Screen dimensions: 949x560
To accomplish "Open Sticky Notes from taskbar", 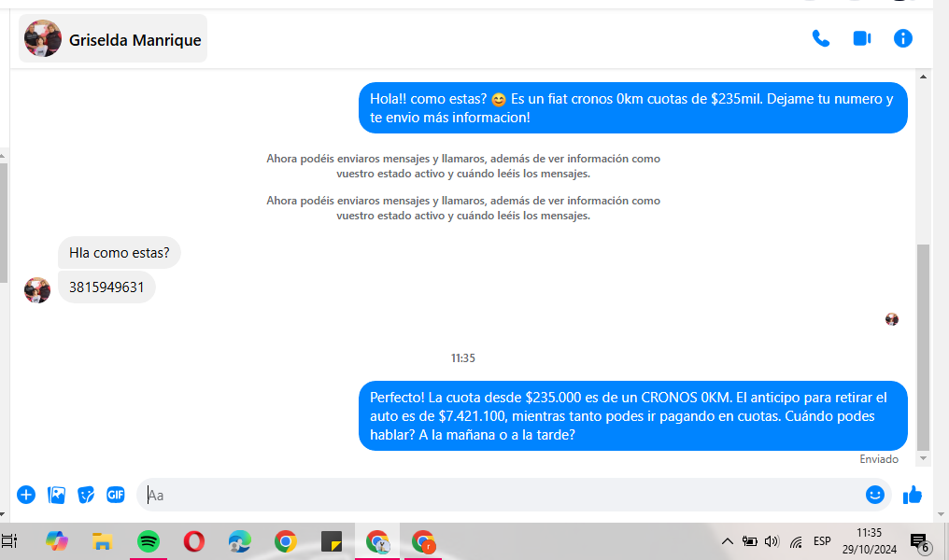I will tap(331, 541).
